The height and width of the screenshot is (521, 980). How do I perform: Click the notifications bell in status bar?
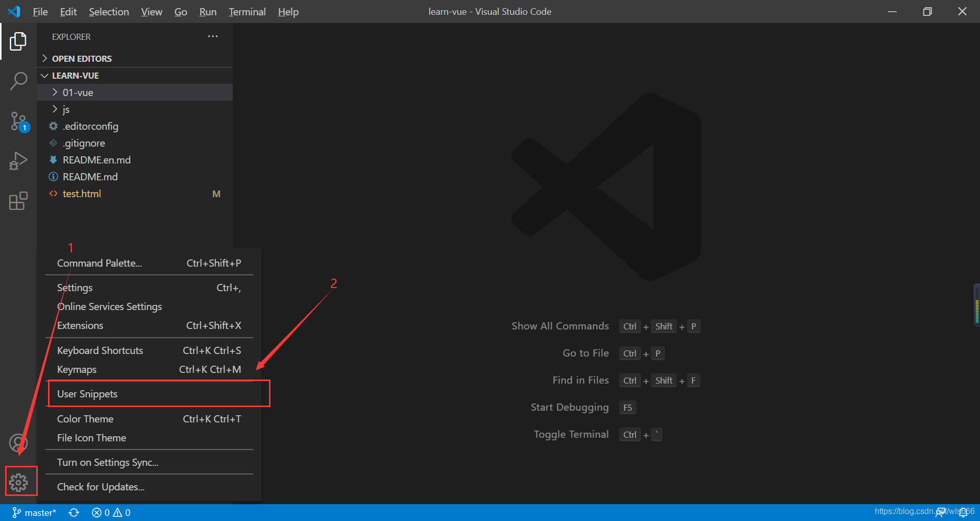[964, 513]
